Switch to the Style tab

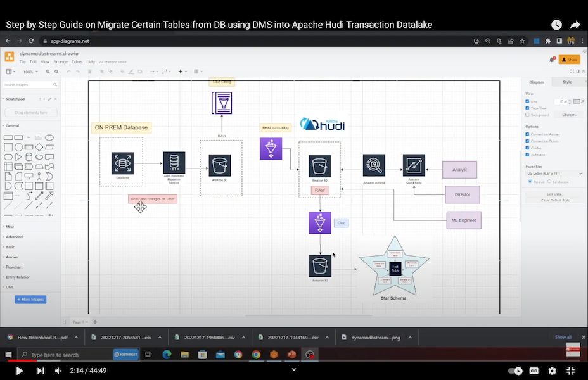click(567, 82)
